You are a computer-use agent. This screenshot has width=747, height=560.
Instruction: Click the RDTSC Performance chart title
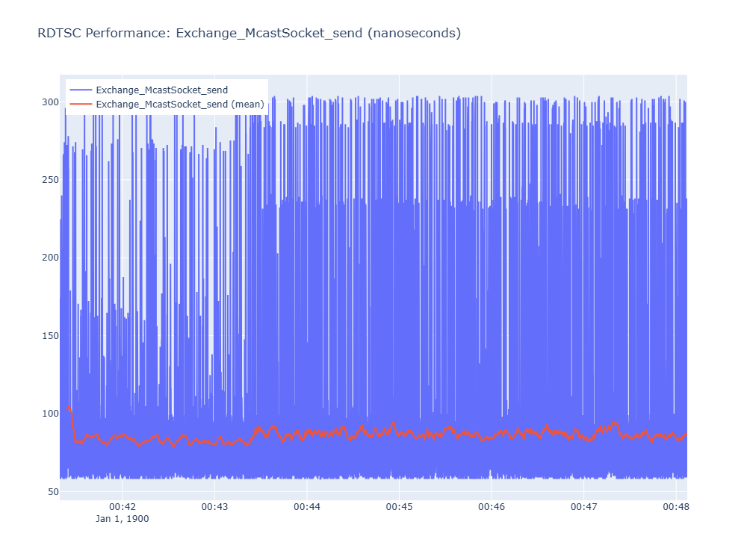click(249, 33)
